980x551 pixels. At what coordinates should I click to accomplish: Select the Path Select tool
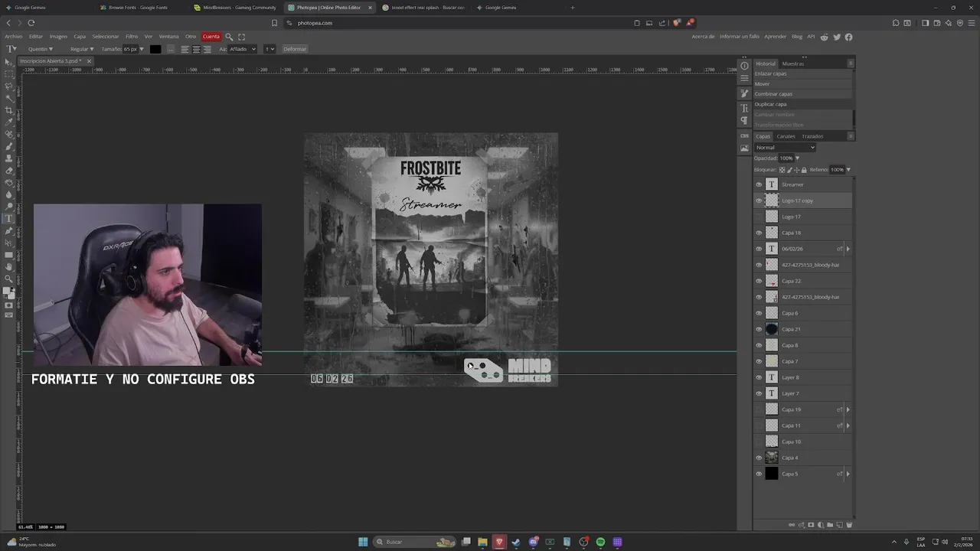point(9,243)
